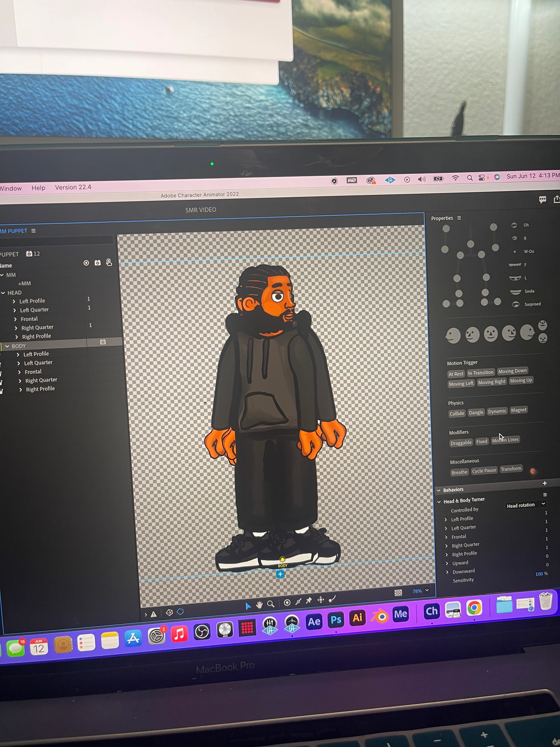Select the Zoom magnifier tool

271,604
